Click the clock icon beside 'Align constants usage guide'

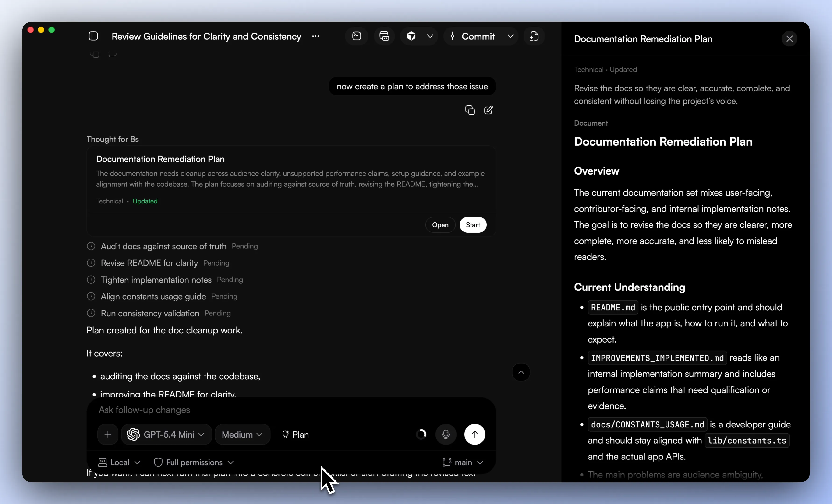[x=91, y=296]
